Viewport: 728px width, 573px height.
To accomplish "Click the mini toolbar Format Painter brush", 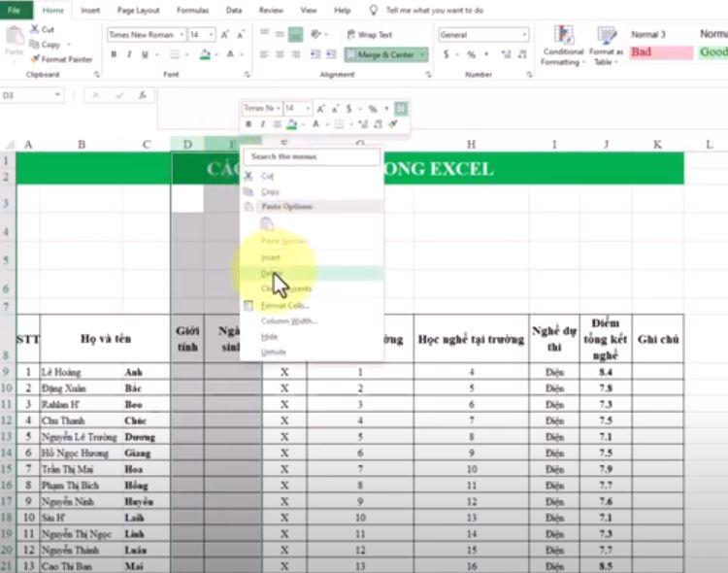I will coord(393,123).
